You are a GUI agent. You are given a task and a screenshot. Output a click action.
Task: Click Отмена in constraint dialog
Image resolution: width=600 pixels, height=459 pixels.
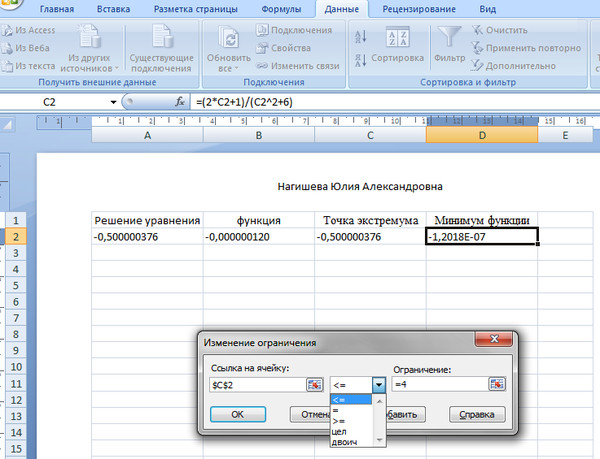coord(311,414)
